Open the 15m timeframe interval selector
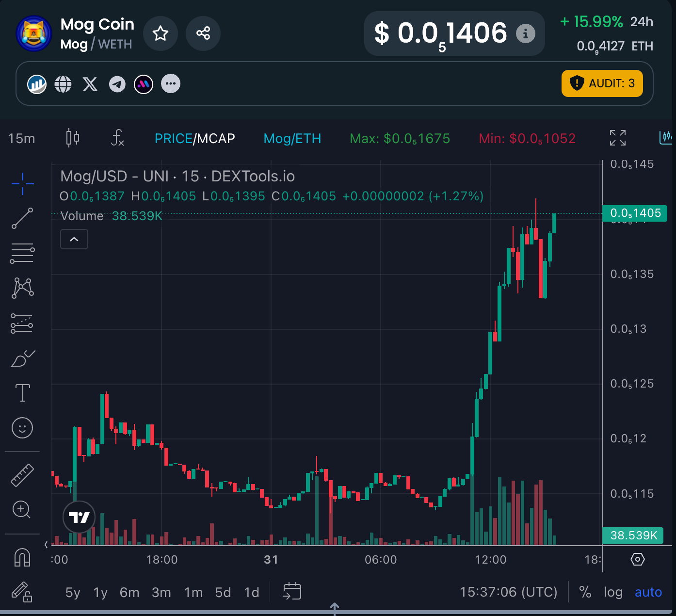Viewport: 676px width, 616px height. [22, 139]
